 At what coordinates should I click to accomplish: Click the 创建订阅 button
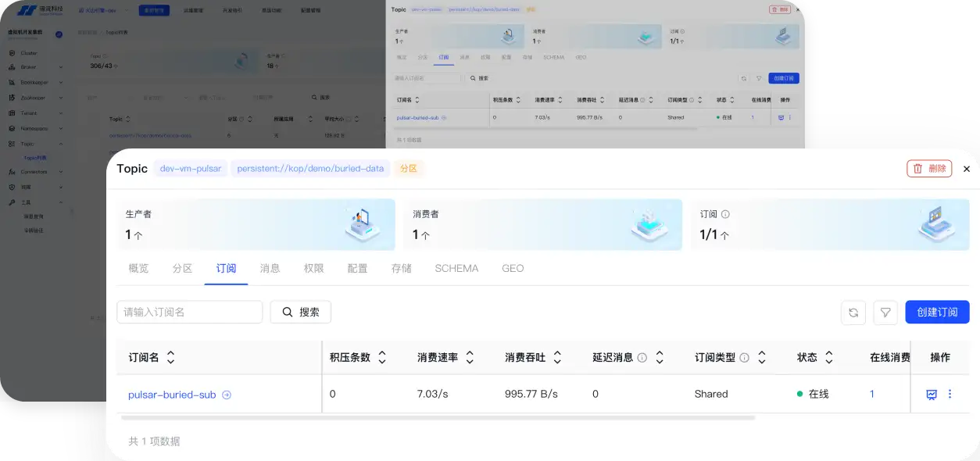(x=937, y=312)
